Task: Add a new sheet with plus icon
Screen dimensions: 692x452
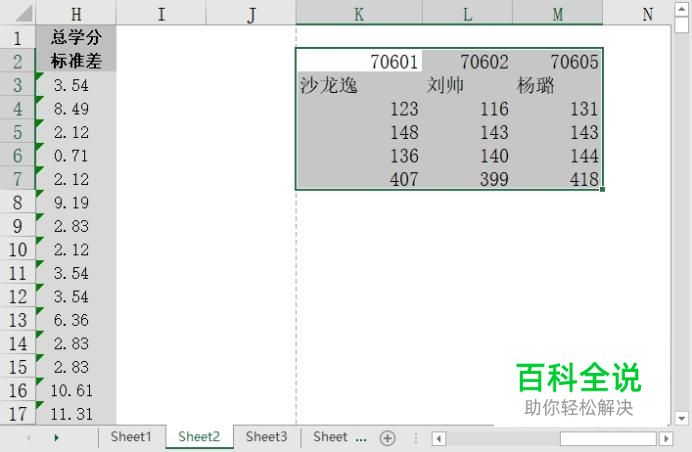Action: pos(387,438)
